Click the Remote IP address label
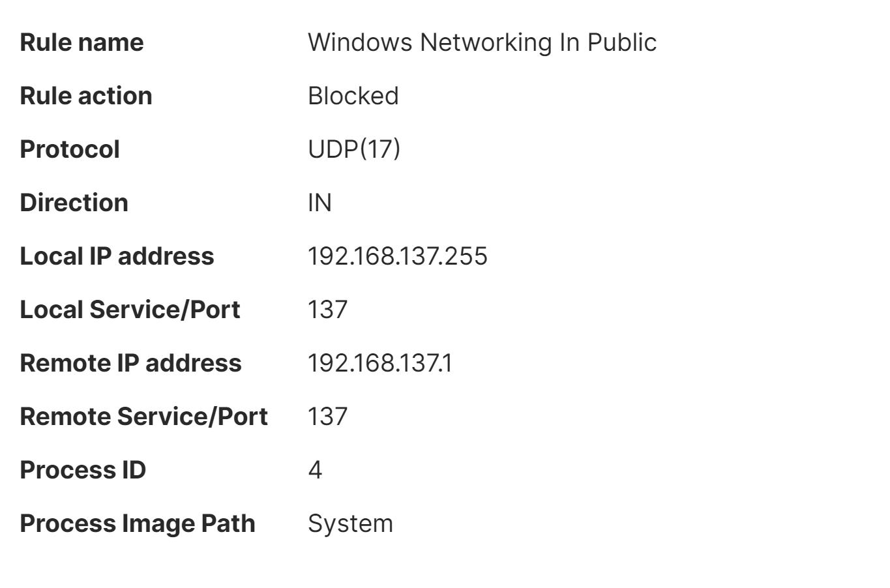Screen dimensions: 890x588 (x=130, y=363)
